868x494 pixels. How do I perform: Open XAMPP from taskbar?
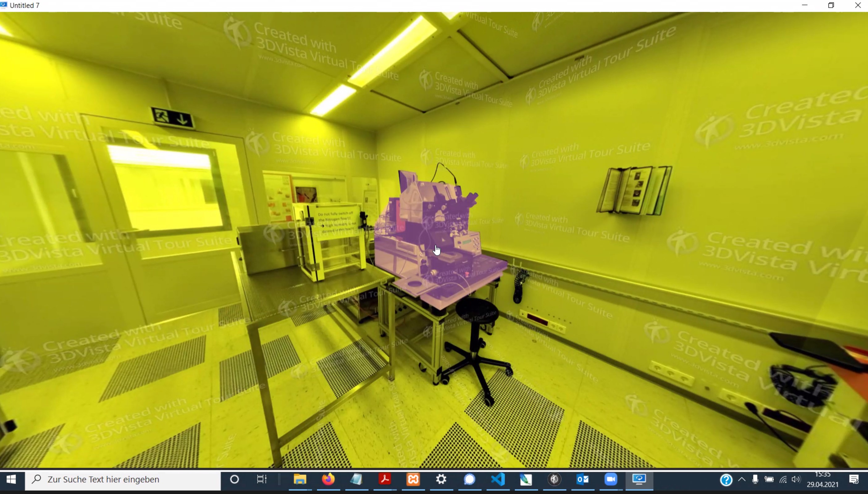pyautogui.click(x=413, y=479)
